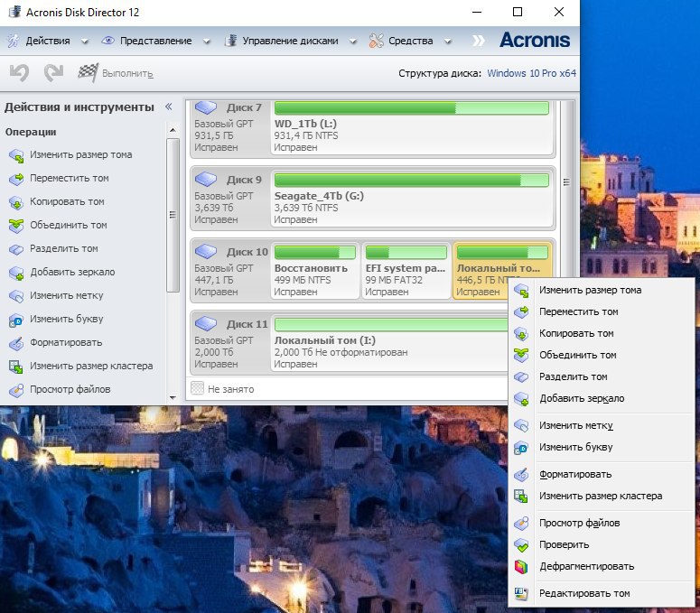Click the disk list vertical scrollbar thumb

(566, 182)
